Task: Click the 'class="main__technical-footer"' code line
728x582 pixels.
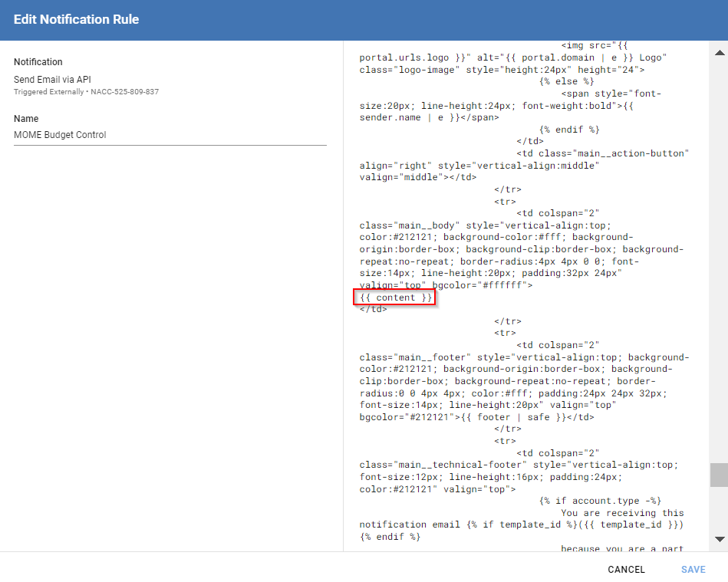Action: (519, 465)
